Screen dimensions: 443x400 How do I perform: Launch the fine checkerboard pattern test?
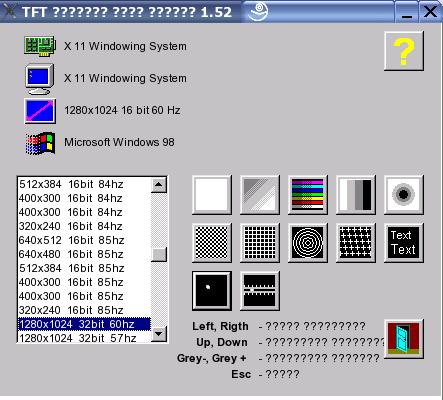coord(212,243)
